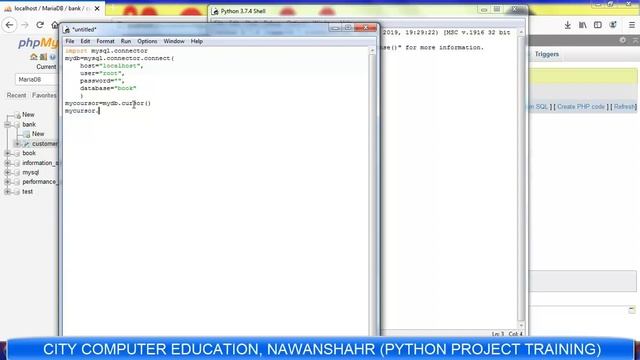Click the Python icon on untitled title bar
The image size is (640, 360).
click(x=67, y=29)
